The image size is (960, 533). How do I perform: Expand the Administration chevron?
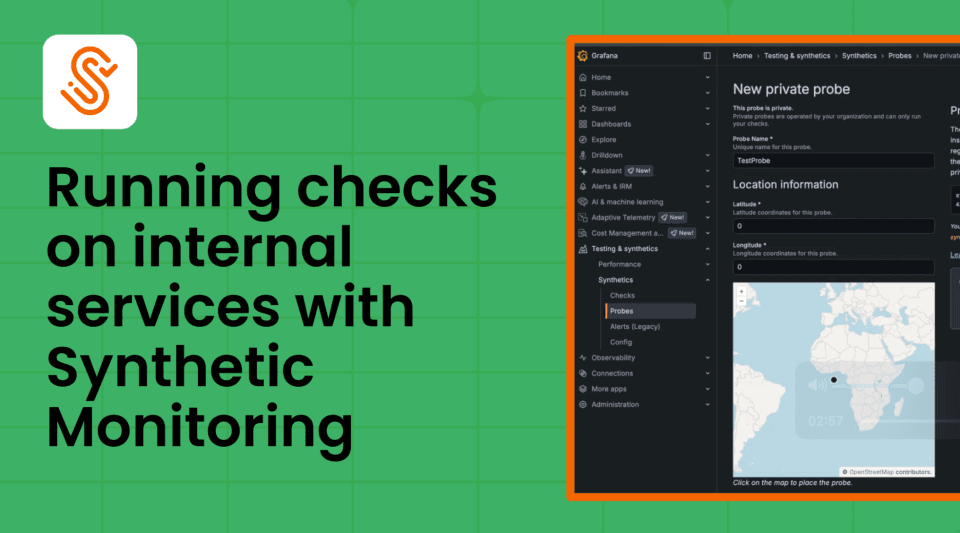pyautogui.click(x=708, y=404)
